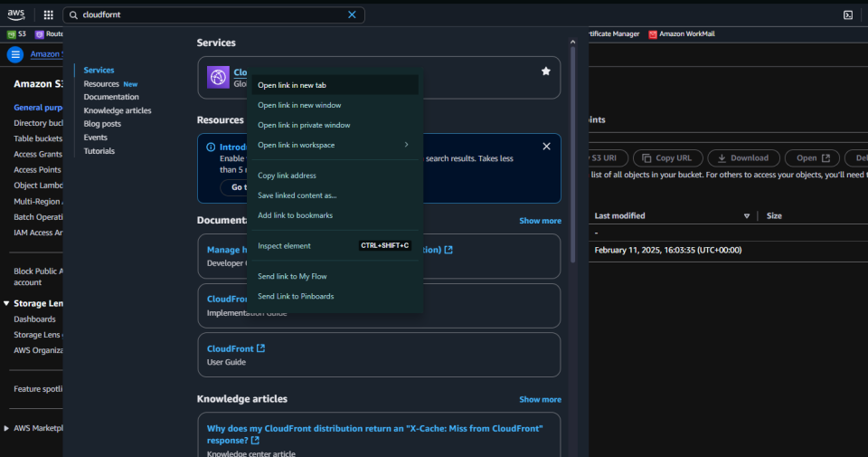Screen dimensions: 868x457
Task: Open Directory buckets in S3 sidebar
Action: point(38,123)
